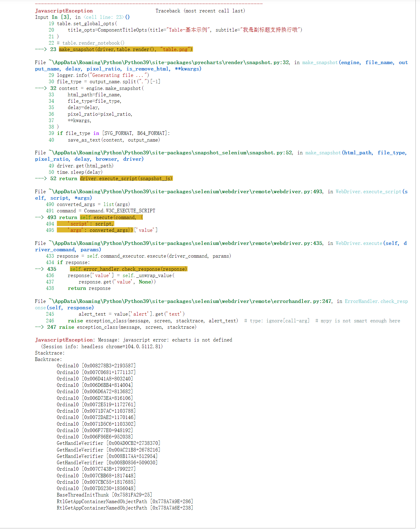Click the "headless chrome=104.0.5112.81" session info
The image size is (420, 529).
122,347
